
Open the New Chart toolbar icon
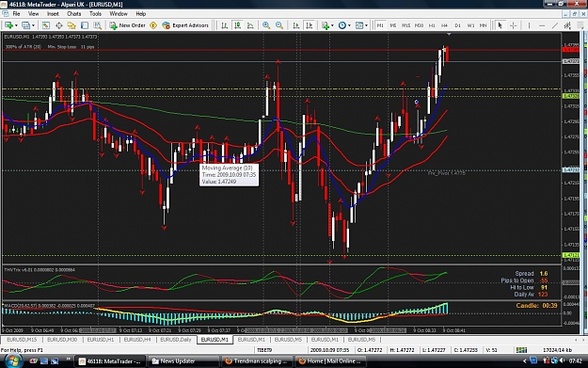(8, 25)
